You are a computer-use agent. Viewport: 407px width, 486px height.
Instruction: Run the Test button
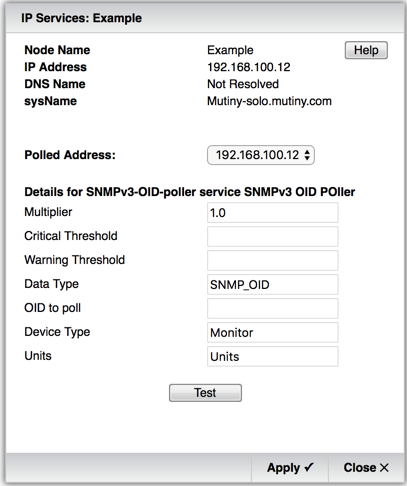coord(205,393)
